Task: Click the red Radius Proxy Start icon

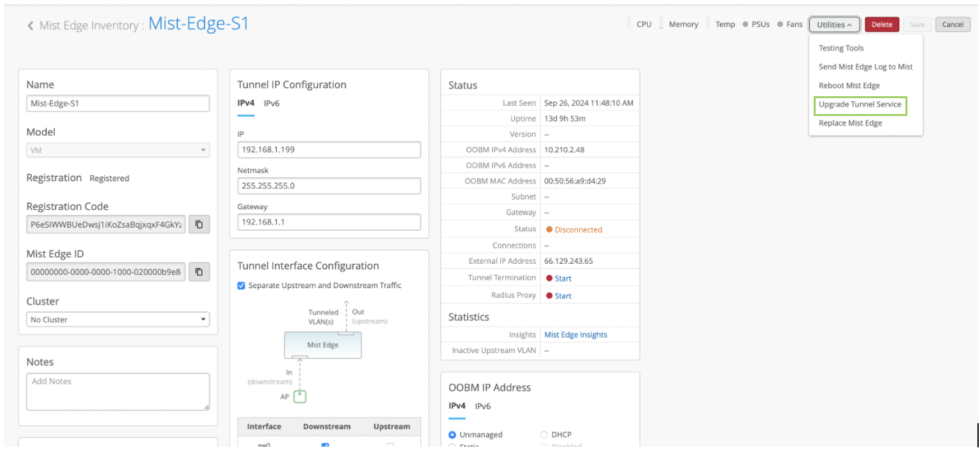Action: (549, 296)
